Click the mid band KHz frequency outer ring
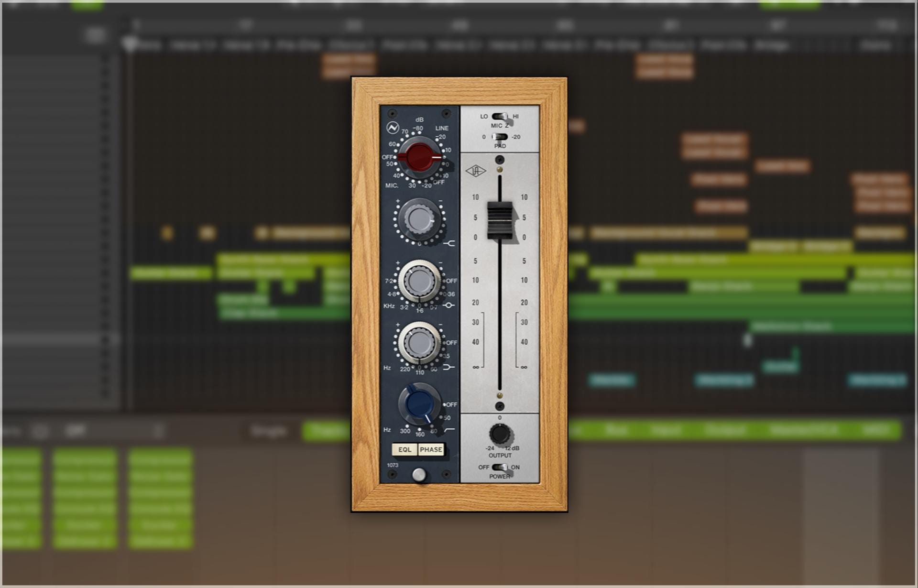This screenshot has height=588, width=918. (419, 282)
